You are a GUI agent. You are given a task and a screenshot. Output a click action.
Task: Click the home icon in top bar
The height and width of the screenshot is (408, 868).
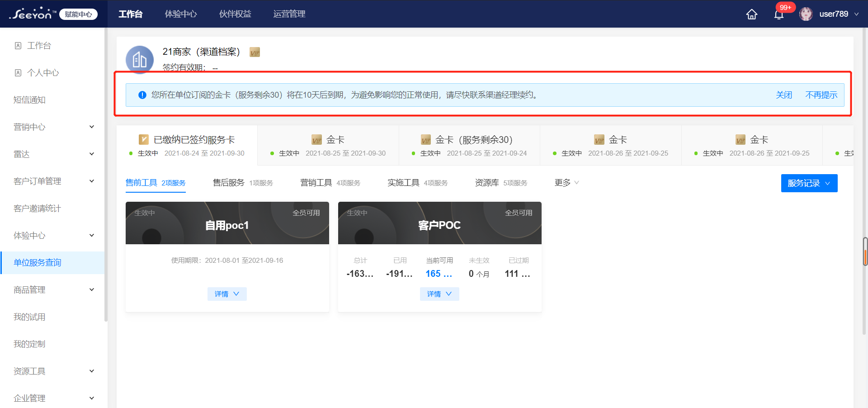(751, 14)
